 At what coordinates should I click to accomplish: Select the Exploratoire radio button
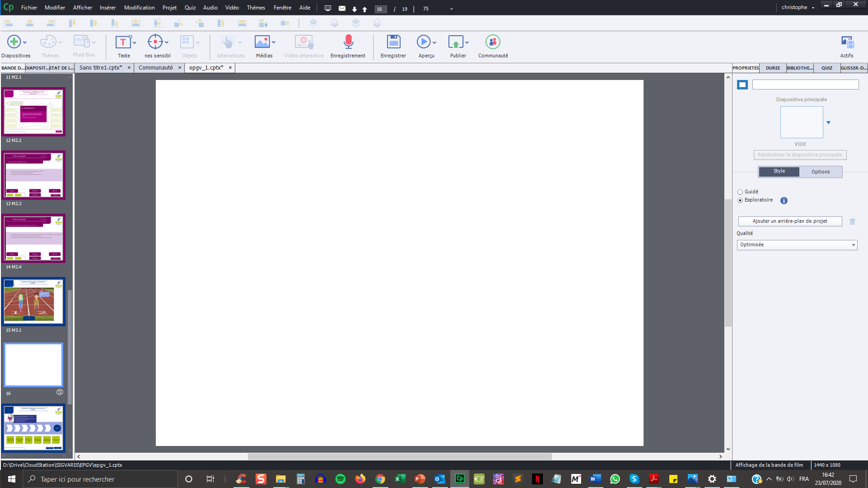click(740, 200)
